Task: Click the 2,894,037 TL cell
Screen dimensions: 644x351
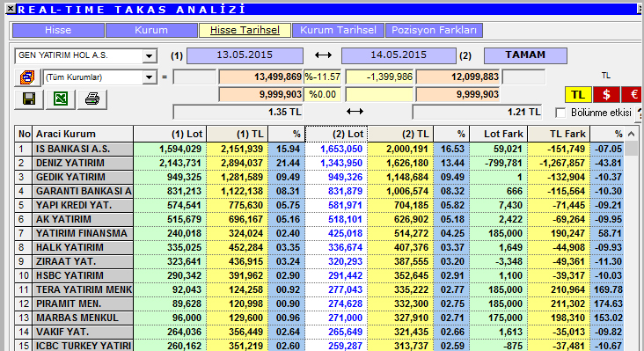Action: click(238, 163)
